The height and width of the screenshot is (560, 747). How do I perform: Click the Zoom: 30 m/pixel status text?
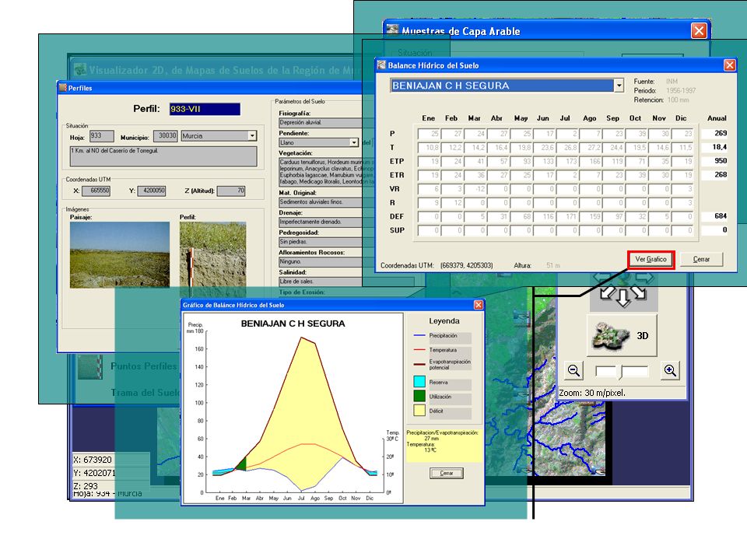click(x=592, y=393)
